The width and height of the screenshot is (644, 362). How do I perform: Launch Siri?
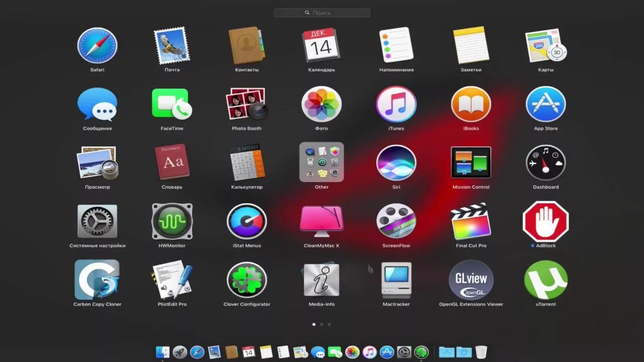pos(396,163)
